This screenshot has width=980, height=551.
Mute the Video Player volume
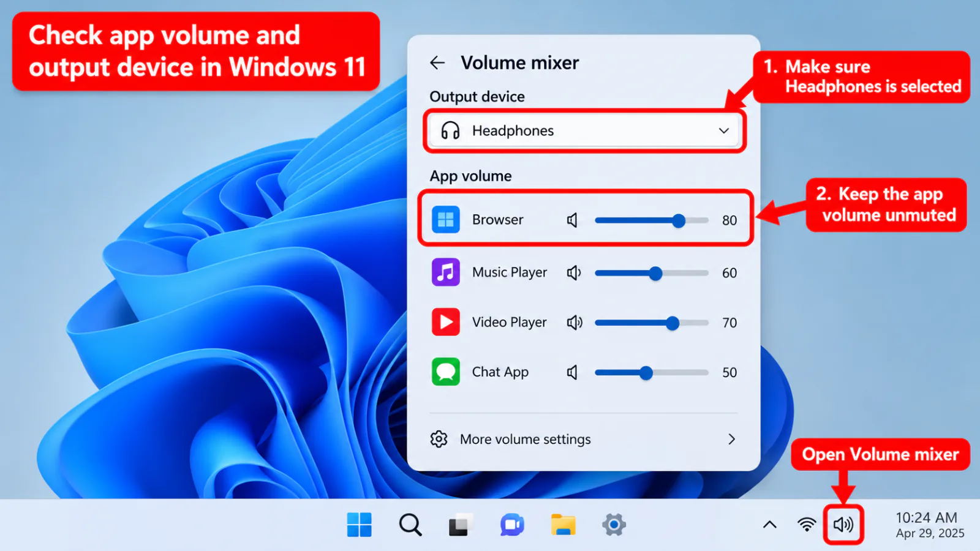coord(575,323)
